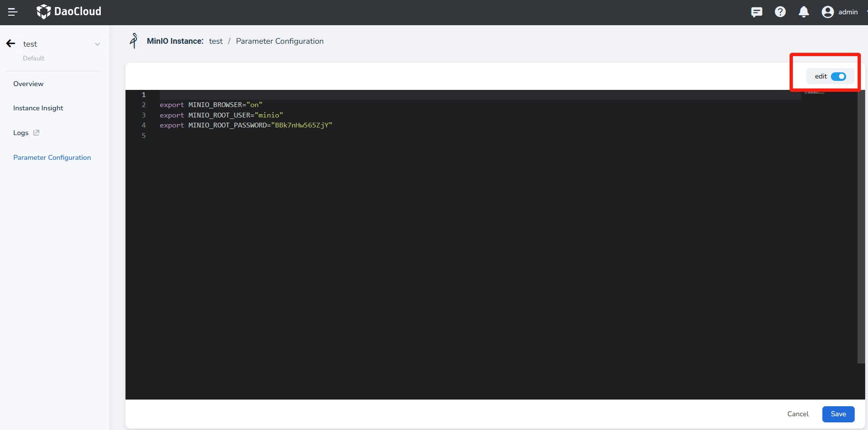
Task: Expand the test instance dropdown chevron
Action: (97, 44)
